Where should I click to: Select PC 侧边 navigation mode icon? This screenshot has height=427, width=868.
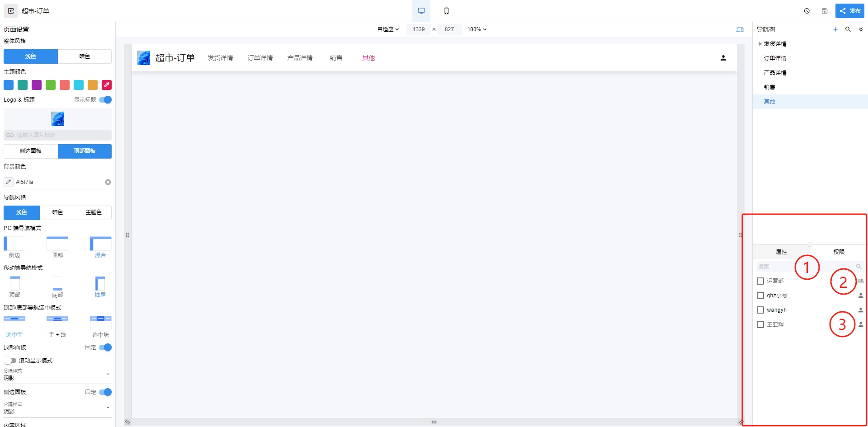14,244
